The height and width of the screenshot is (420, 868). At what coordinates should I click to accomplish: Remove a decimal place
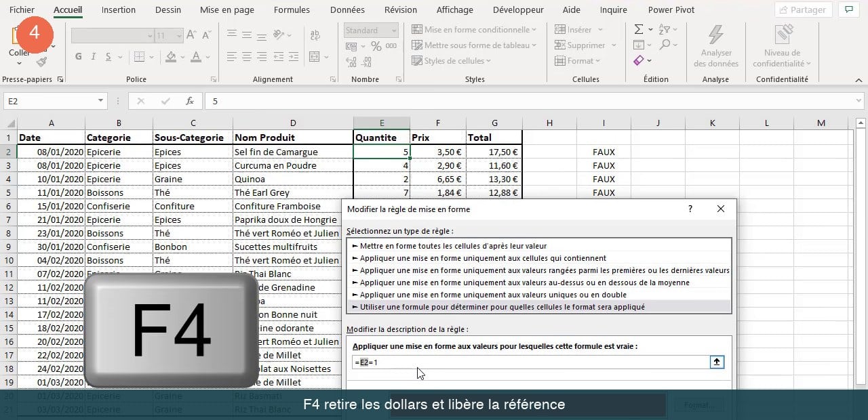pyautogui.click(x=367, y=62)
